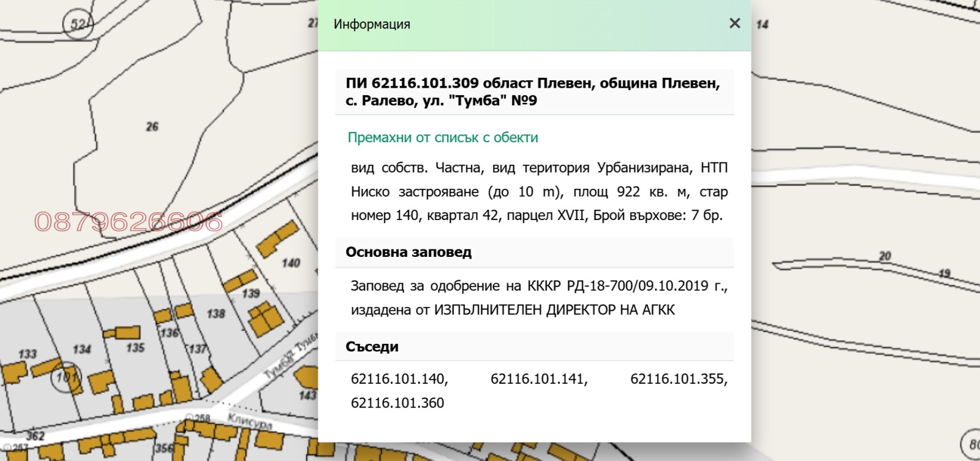Select neighbor parcel 62116.101.360

pos(397,403)
